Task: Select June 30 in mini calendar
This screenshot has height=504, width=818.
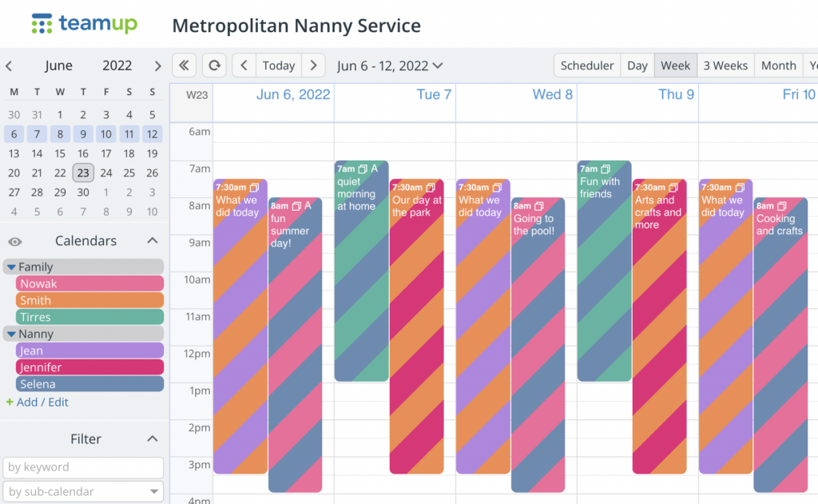Action: pyautogui.click(x=83, y=192)
